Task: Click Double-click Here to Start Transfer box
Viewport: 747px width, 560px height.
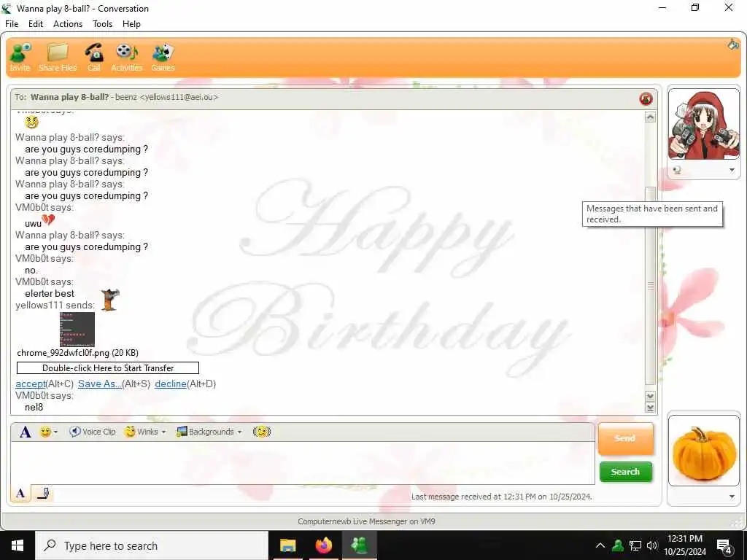Action: [x=108, y=368]
